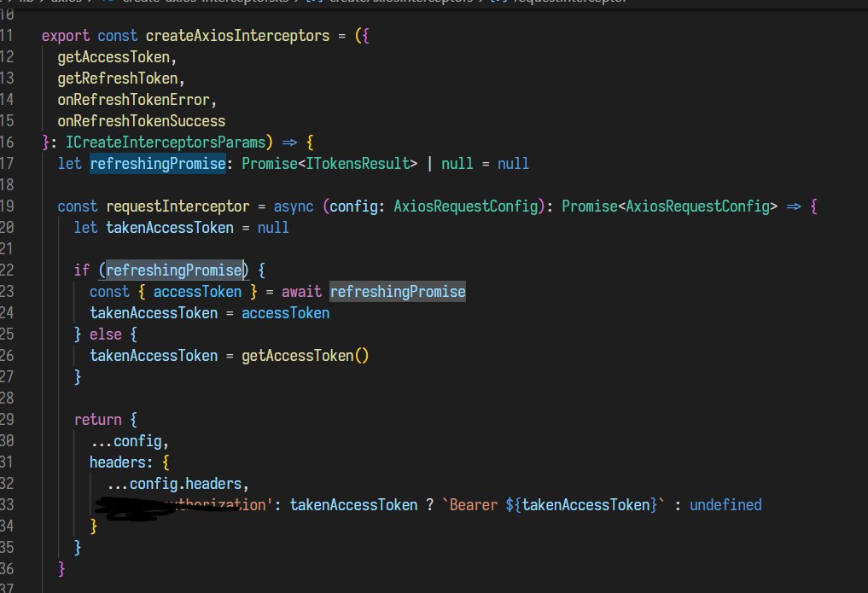Click the "if" keyword on line 22
Image resolution: width=868 pixels, height=593 pixels.
pyautogui.click(x=81, y=270)
